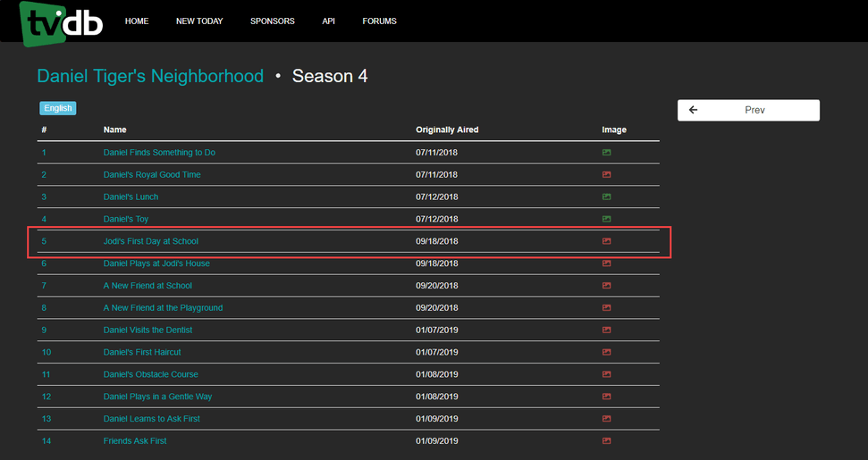Click episode number 5 link
The image size is (868, 460).
coord(44,241)
